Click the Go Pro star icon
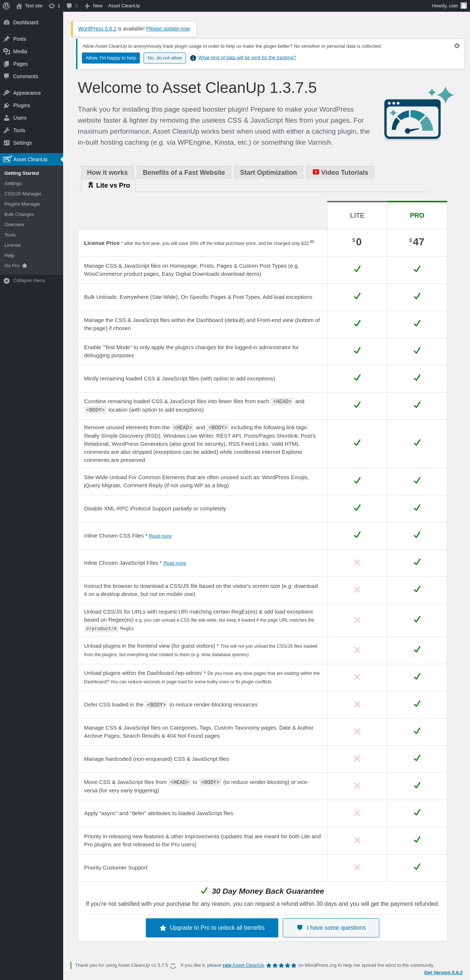This screenshot has height=980, width=470. pyautogui.click(x=25, y=265)
